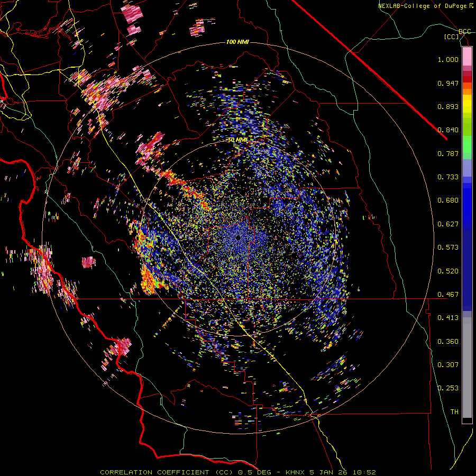Click the 0.360 legend value
The image size is (476, 476).
pyautogui.click(x=448, y=342)
